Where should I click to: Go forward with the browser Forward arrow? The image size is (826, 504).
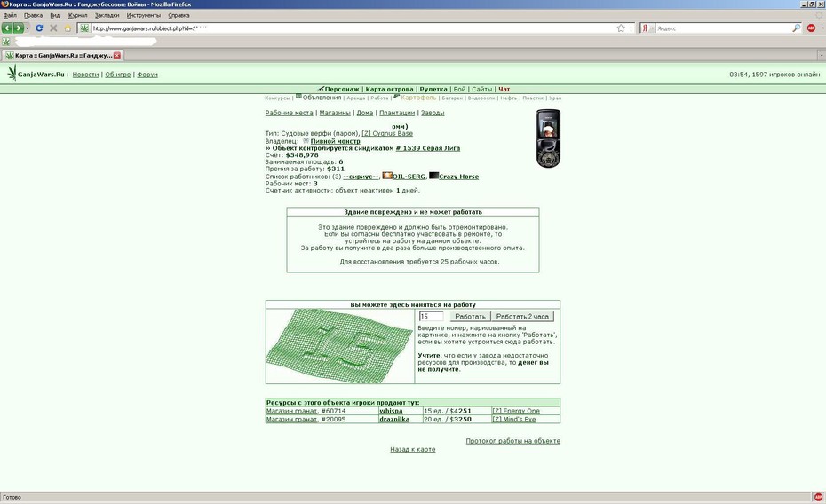(x=18, y=28)
